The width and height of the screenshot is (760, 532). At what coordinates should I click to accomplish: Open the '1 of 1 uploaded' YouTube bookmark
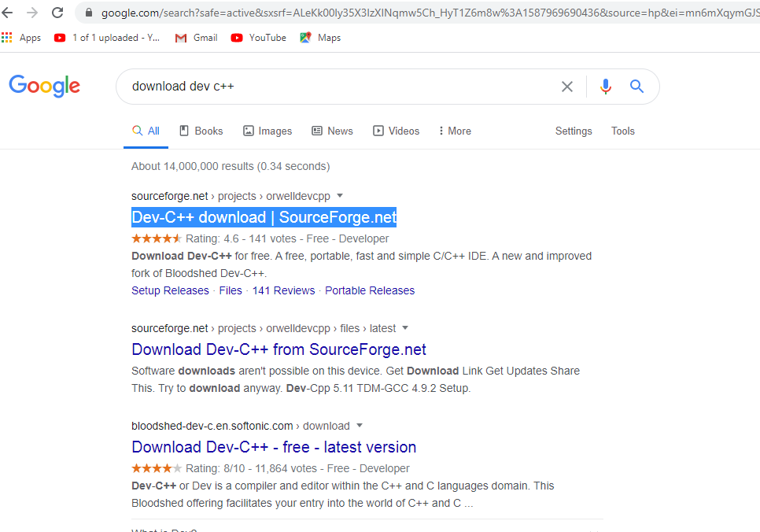[x=107, y=37]
